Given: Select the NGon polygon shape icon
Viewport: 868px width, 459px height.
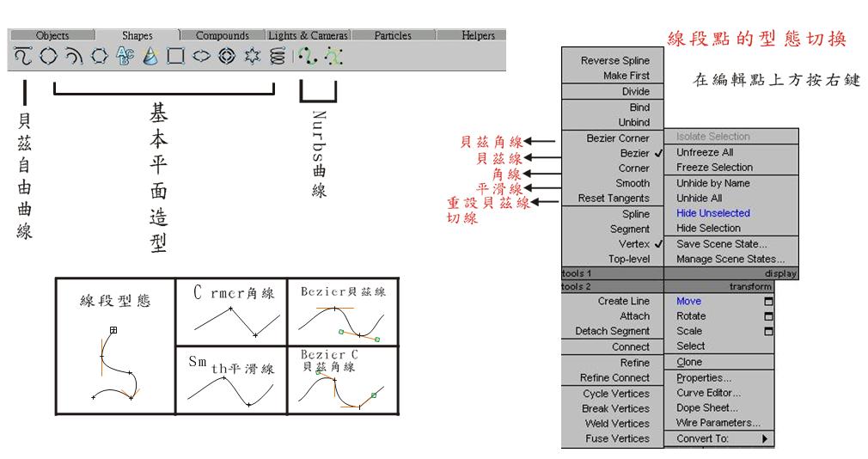Looking at the screenshot, I should 100,56.
